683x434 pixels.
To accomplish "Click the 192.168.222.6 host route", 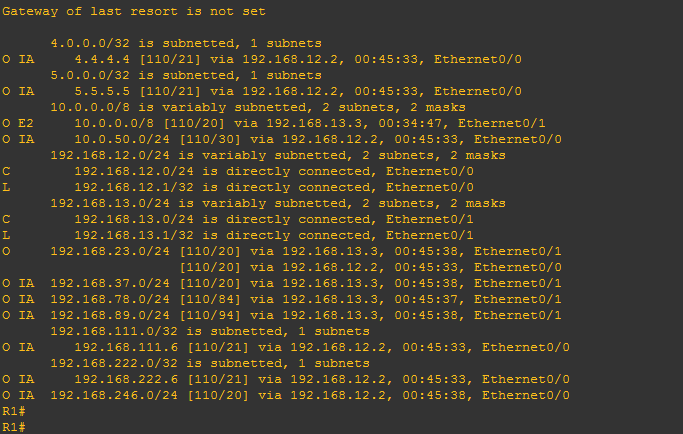I will tap(286, 379).
